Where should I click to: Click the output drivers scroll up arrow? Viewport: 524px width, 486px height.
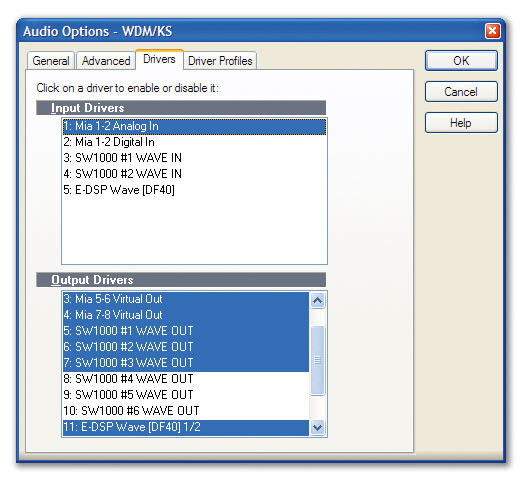click(317, 300)
